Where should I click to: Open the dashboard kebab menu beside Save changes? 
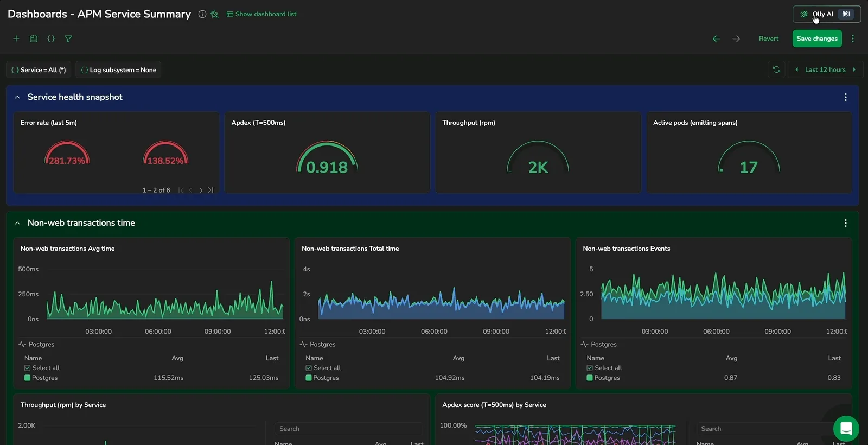(x=853, y=39)
